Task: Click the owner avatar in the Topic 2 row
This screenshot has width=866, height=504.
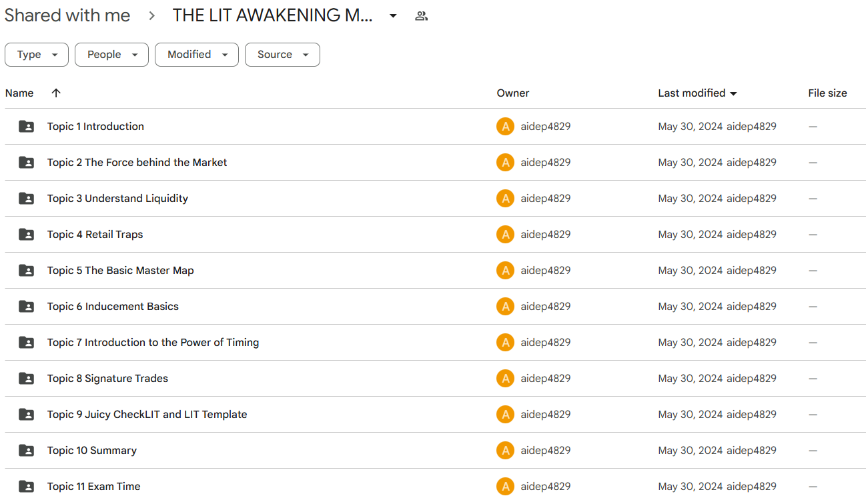Action: click(x=506, y=162)
